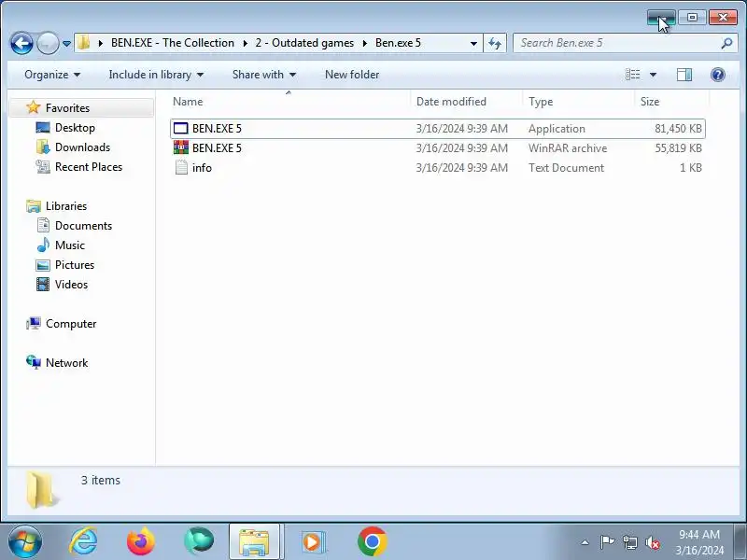This screenshot has height=560, width=747.
Task: Launch Windows Media Player from taskbar
Action: [x=313, y=541]
